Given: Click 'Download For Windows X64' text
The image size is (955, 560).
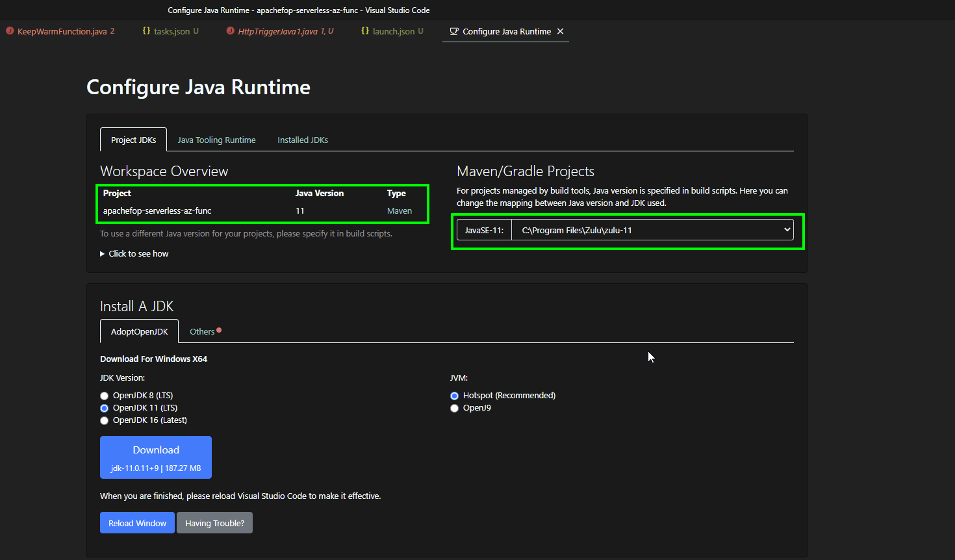Looking at the screenshot, I should pyautogui.click(x=154, y=359).
